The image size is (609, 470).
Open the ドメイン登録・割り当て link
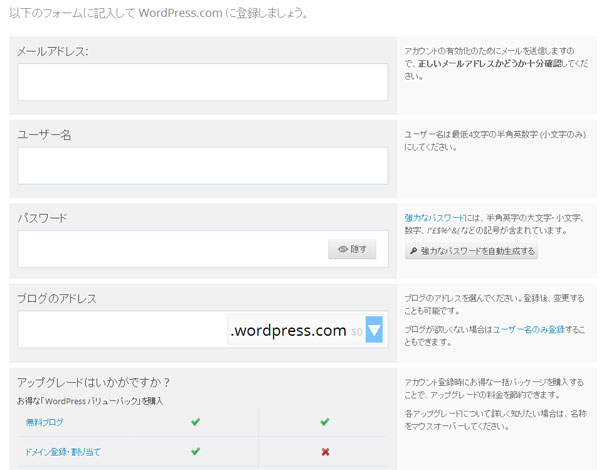63,452
